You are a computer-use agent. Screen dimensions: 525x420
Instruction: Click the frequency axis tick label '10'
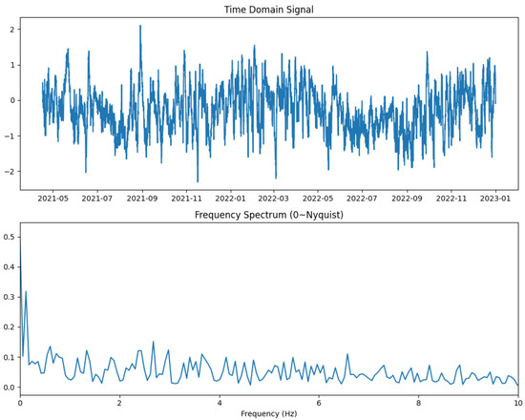point(517,403)
